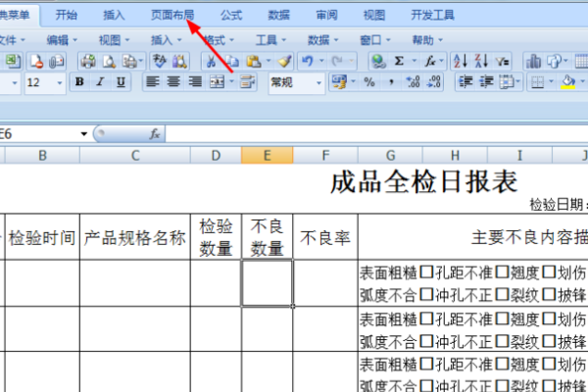Run the spelling check icon
This screenshot has height=392, width=588.
click(159, 61)
